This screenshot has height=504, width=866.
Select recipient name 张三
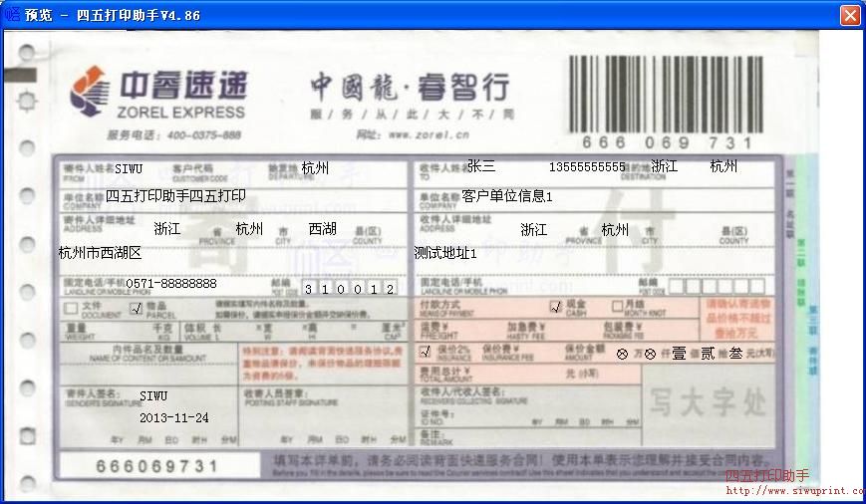tap(481, 165)
